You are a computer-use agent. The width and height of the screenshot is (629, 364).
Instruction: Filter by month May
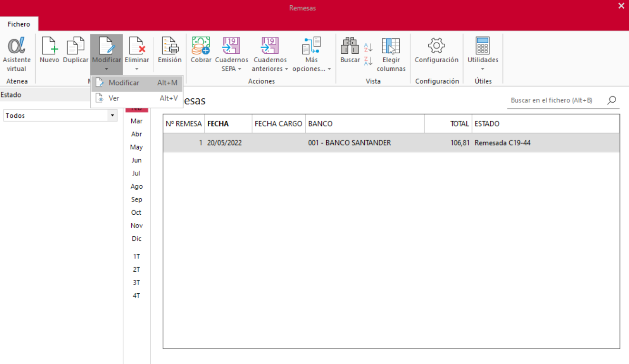[x=136, y=147]
